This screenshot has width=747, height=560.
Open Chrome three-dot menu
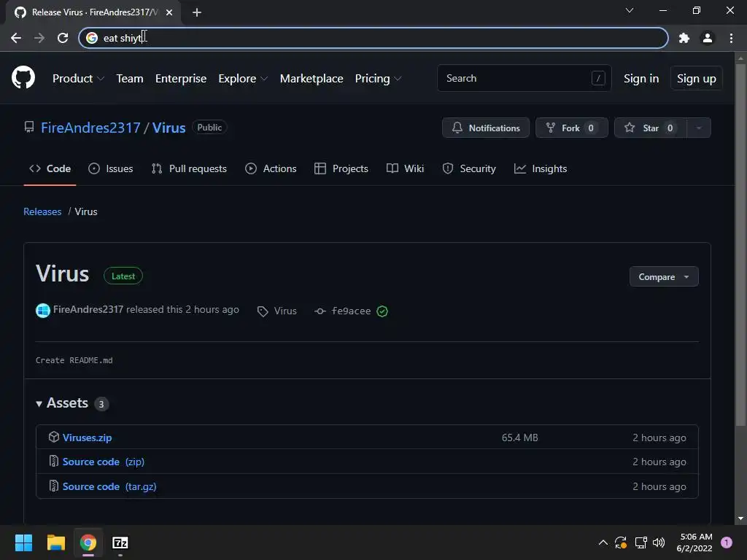tap(731, 38)
